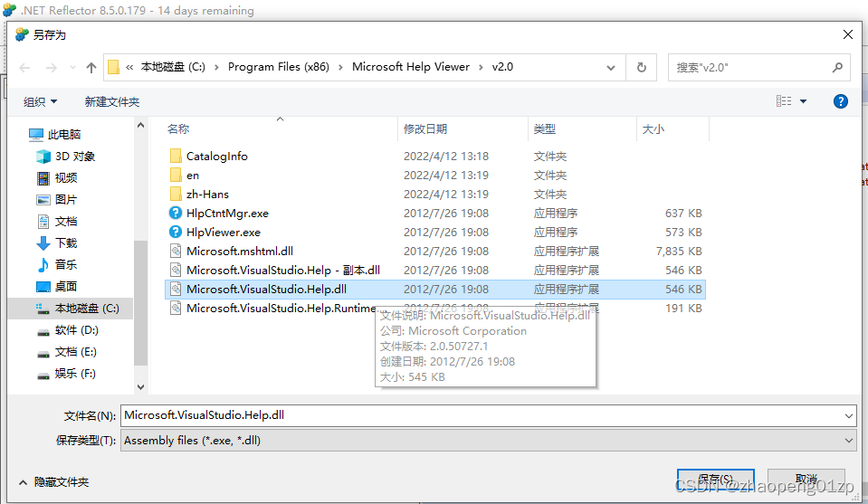Select the zh-Hans folder
The width and height of the screenshot is (868, 504).
pos(434,195)
